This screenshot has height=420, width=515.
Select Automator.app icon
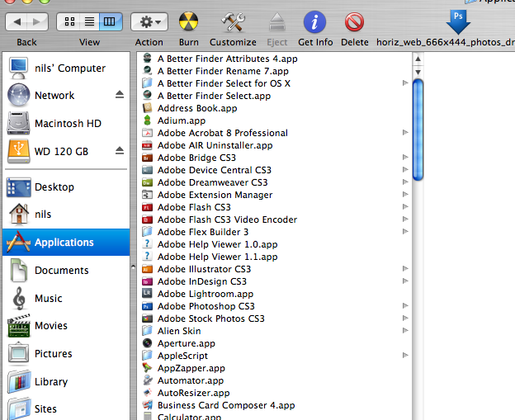[147, 380]
